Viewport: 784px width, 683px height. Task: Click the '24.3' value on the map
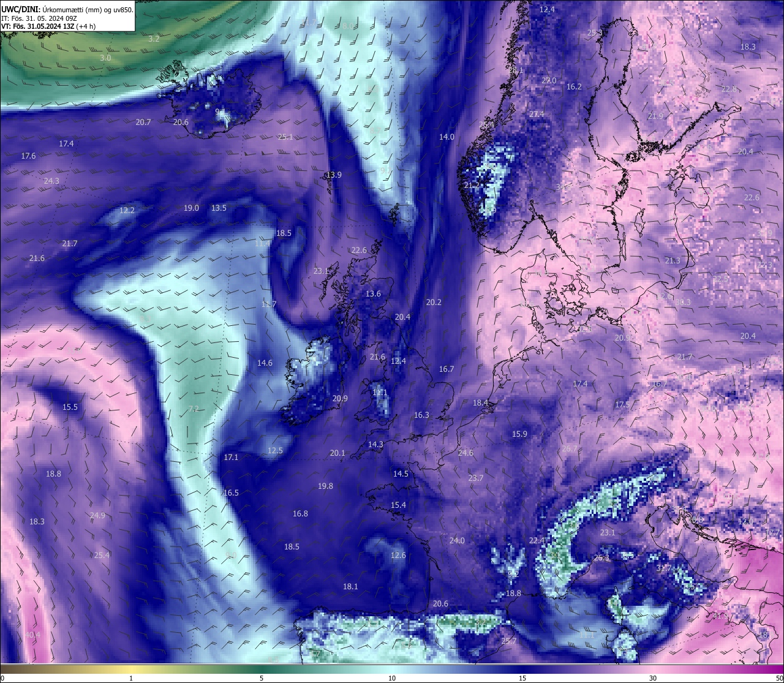click(x=51, y=181)
